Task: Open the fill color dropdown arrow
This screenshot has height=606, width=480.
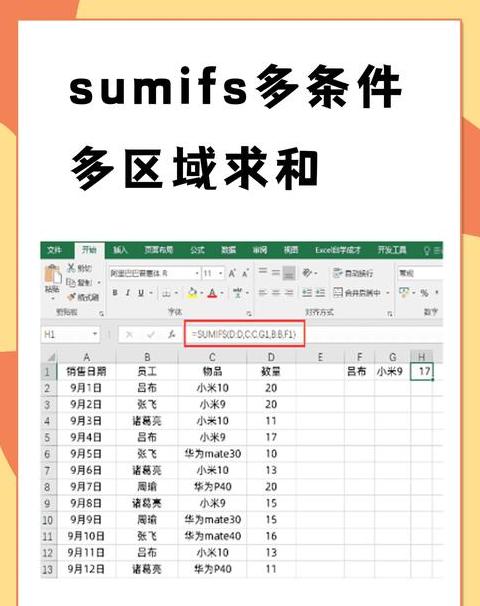Action: pos(201,293)
